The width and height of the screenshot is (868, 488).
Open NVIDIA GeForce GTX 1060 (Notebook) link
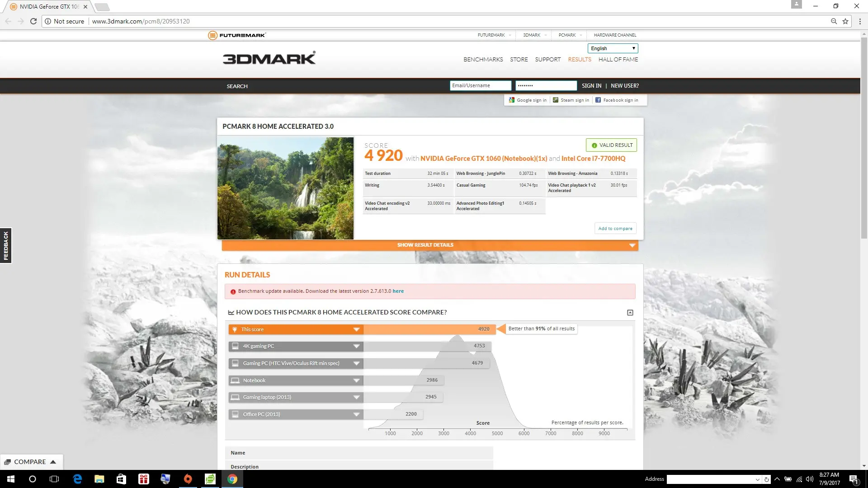click(x=484, y=159)
